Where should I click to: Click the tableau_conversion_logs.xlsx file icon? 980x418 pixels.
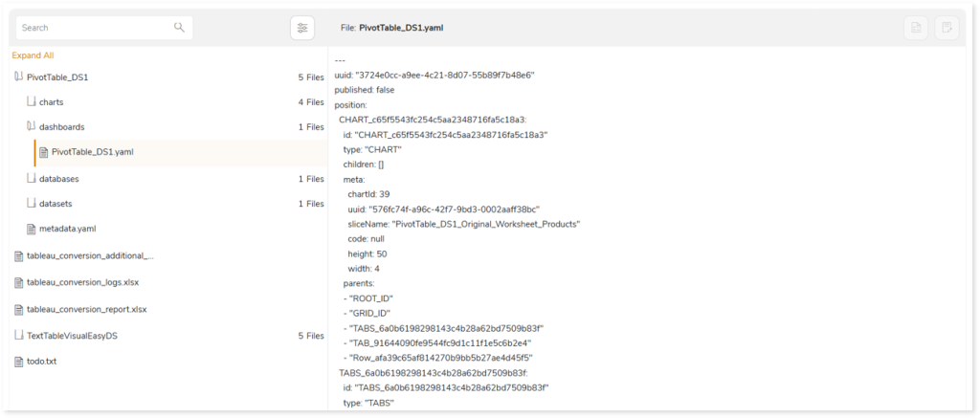[19, 282]
